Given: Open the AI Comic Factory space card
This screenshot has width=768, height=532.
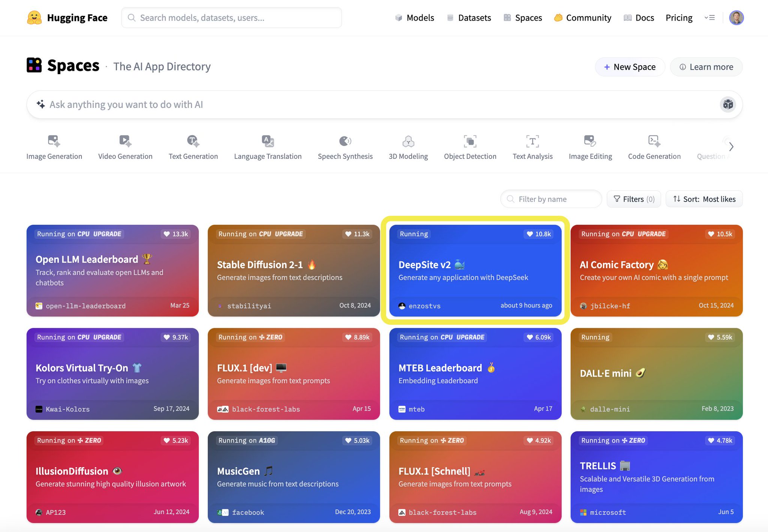Looking at the screenshot, I should 657,270.
